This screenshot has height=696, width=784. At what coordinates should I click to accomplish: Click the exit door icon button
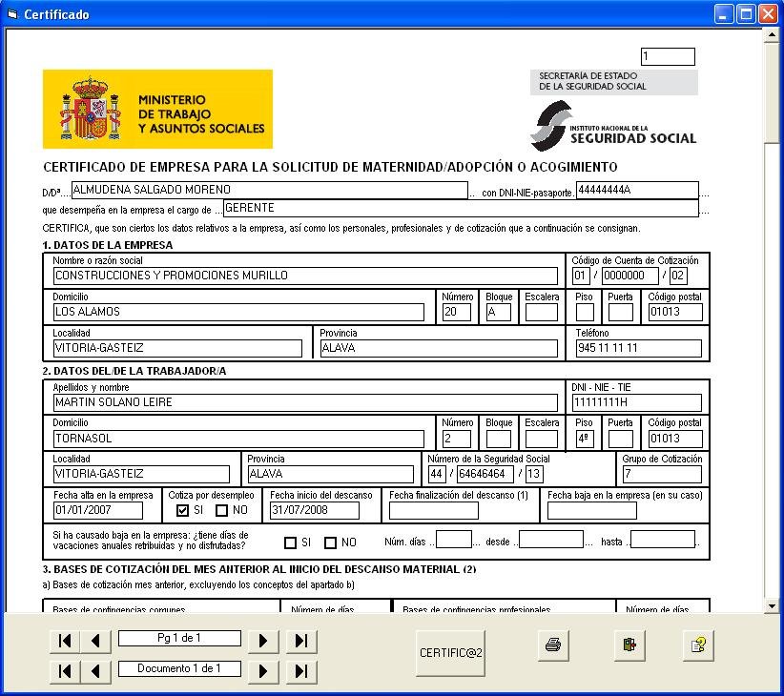629,645
